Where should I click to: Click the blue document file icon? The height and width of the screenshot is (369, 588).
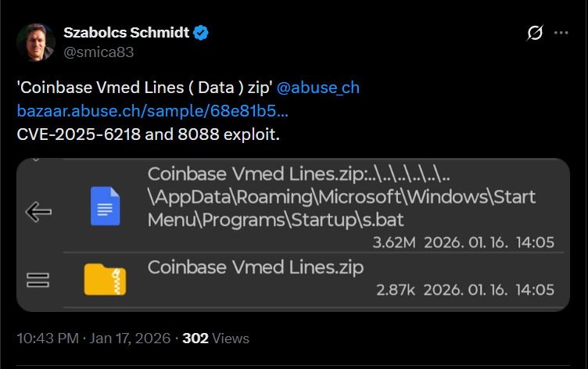tap(105, 206)
